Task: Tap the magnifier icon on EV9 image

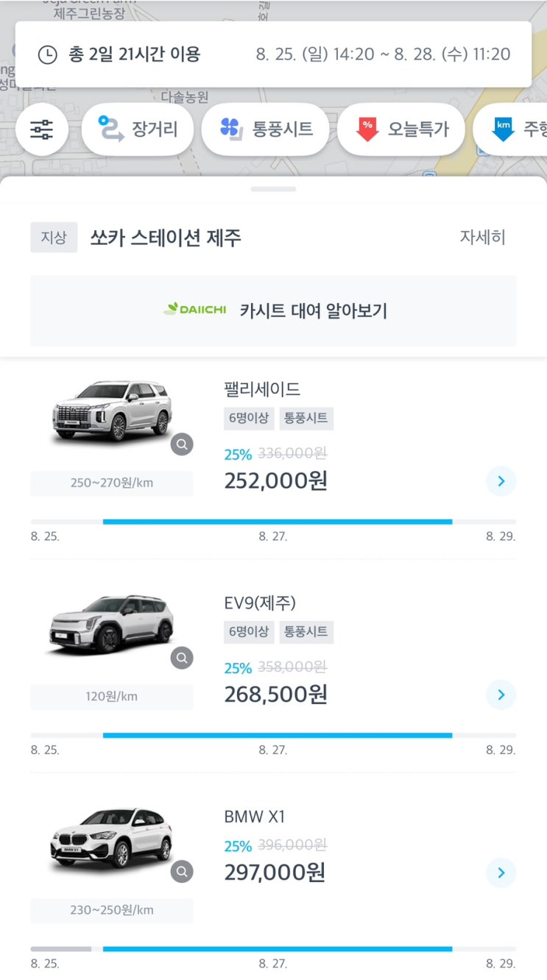Action: [x=182, y=658]
